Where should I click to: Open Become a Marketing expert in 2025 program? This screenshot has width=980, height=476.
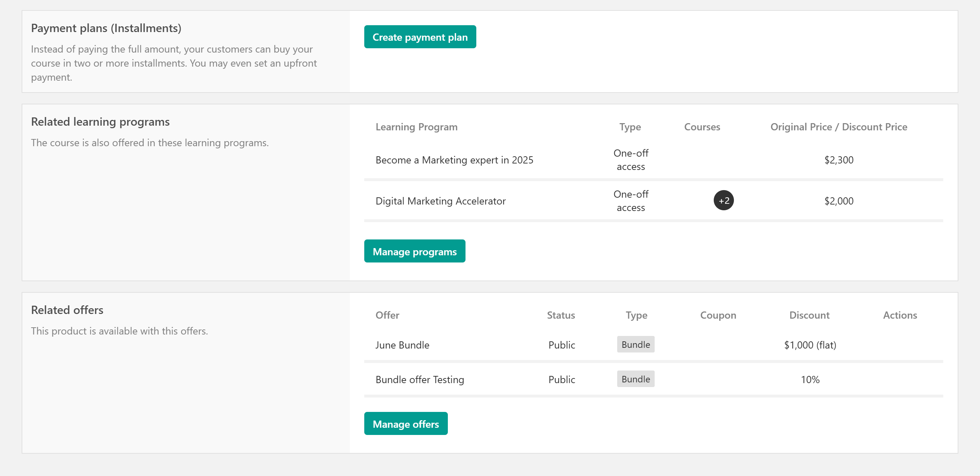(x=454, y=160)
